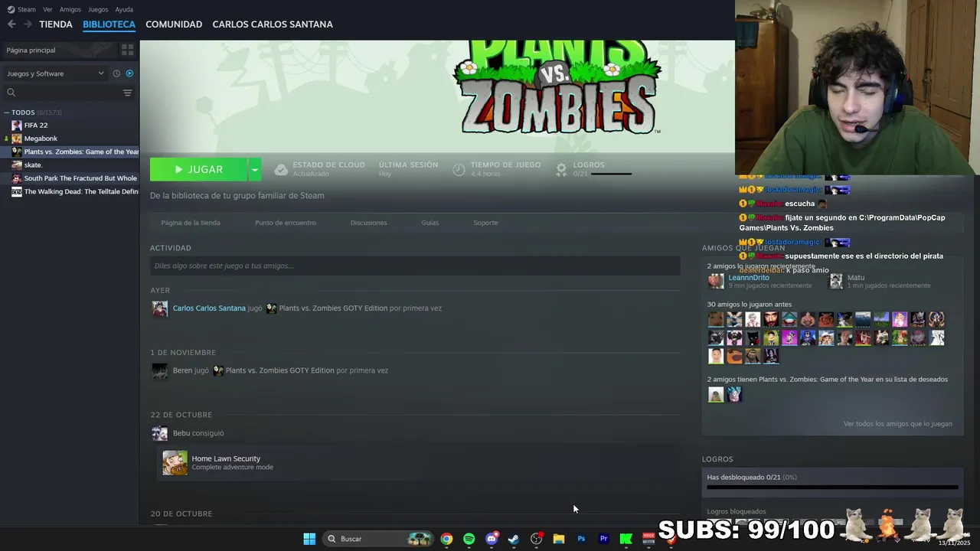Image resolution: width=980 pixels, height=551 pixels.
Task: Open Beren's profile from activity feed
Action: [182, 370]
